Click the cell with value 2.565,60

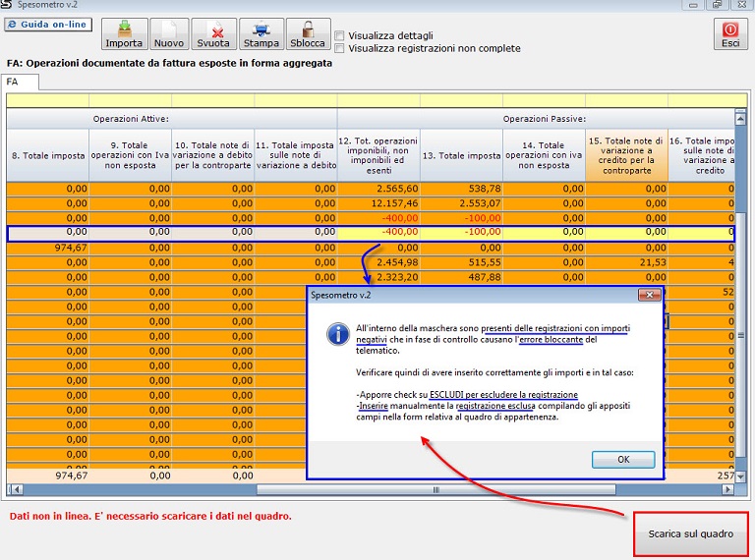[x=378, y=189]
